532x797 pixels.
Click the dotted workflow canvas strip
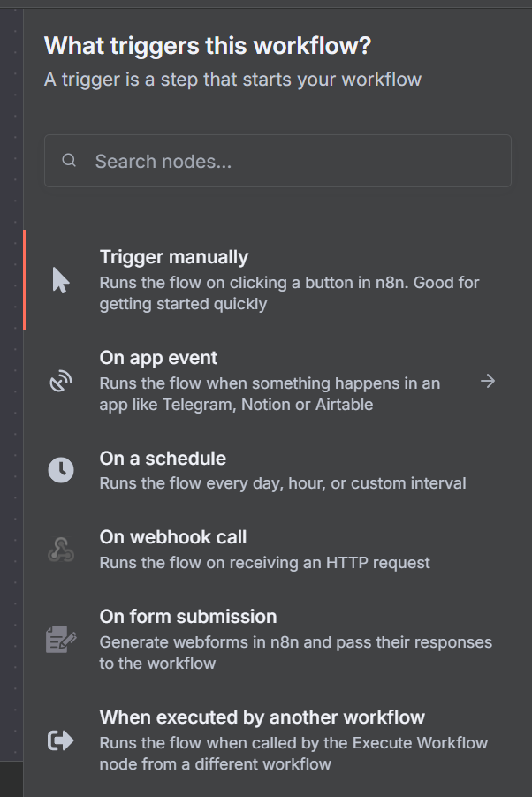[x=11, y=398]
